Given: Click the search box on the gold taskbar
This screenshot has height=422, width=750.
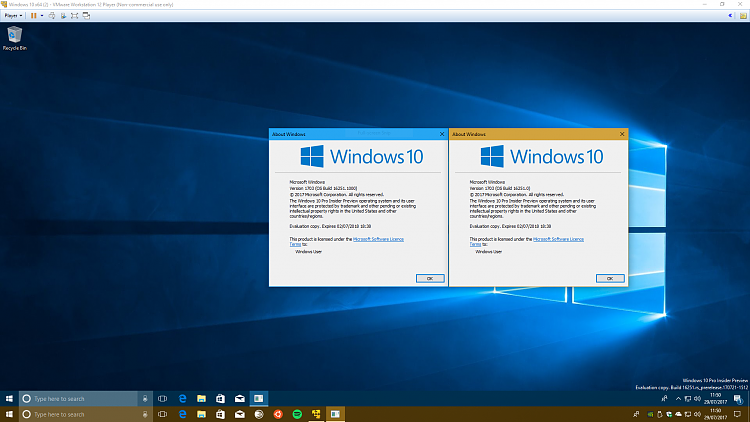Looking at the screenshot, I should (78, 414).
